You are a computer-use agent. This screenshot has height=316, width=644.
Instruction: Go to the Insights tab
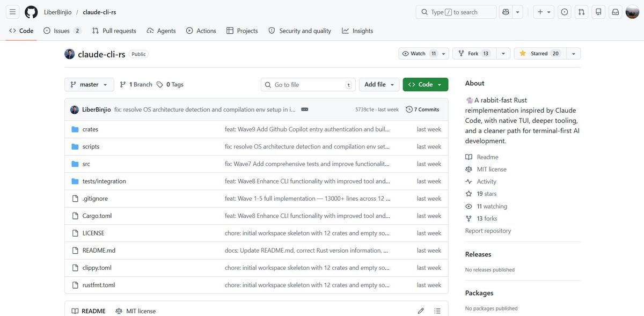(357, 31)
